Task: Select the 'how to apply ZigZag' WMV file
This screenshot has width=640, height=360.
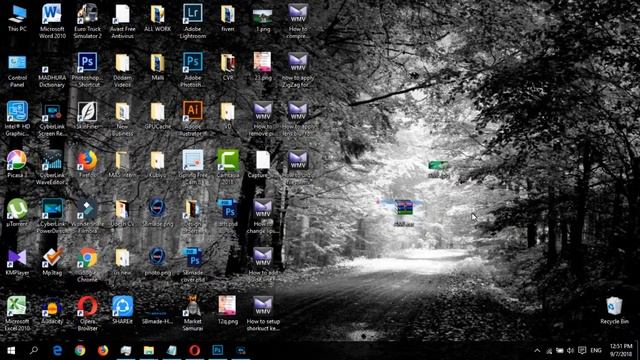Action: point(298,70)
